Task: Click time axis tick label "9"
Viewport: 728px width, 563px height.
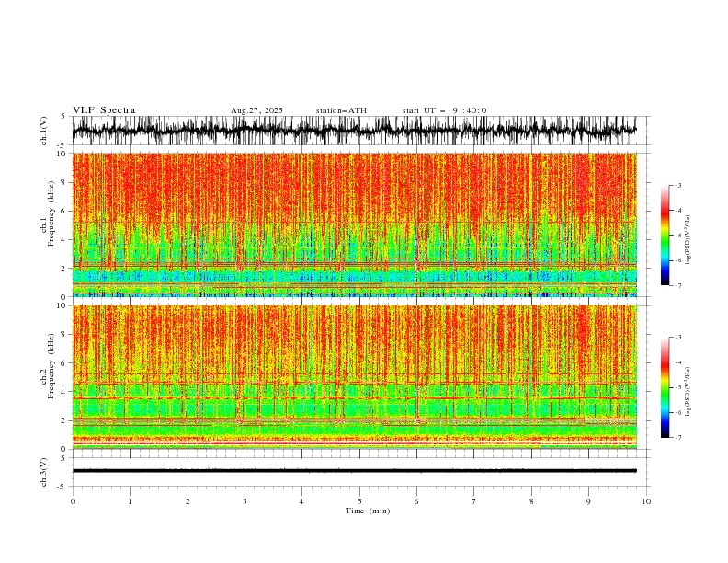Action: coord(588,501)
